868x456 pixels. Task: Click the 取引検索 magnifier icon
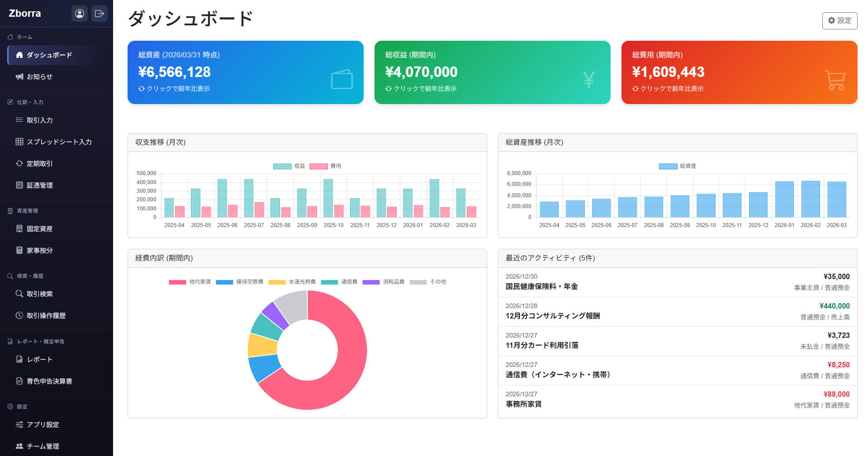click(x=19, y=294)
